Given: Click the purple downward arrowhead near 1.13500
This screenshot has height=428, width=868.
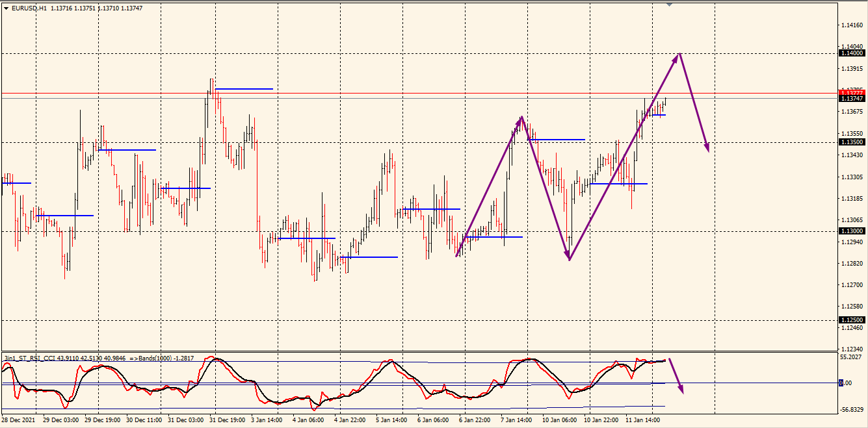Looking at the screenshot, I should (x=706, y=147).
